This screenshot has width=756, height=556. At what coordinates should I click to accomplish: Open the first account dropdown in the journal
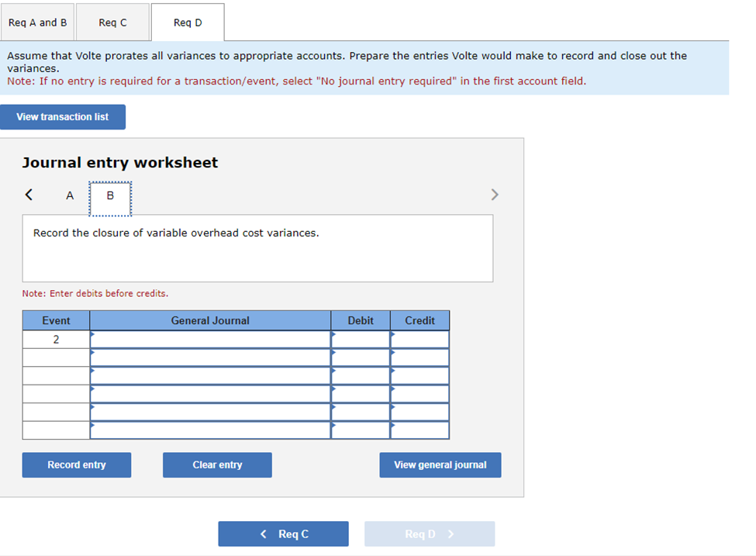tap(210, 338)
